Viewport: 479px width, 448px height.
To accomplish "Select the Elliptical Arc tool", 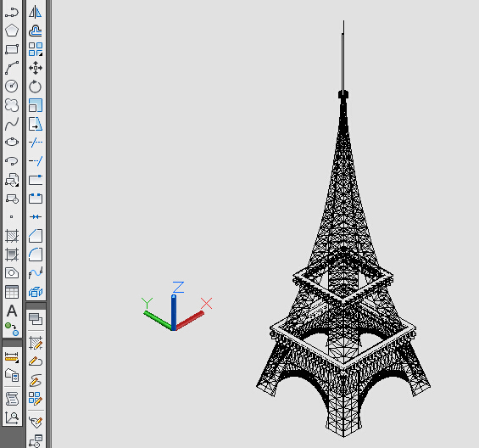I will (12, 161).
